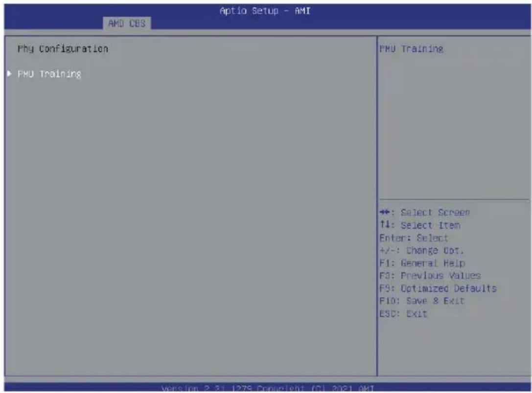Click the F3: Previous Values hint

[x=430, y=275]
